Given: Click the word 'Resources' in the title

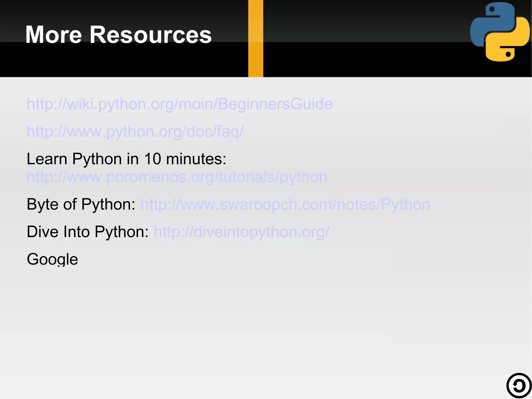Looking at the screenshot, I should tap(150, 35).
